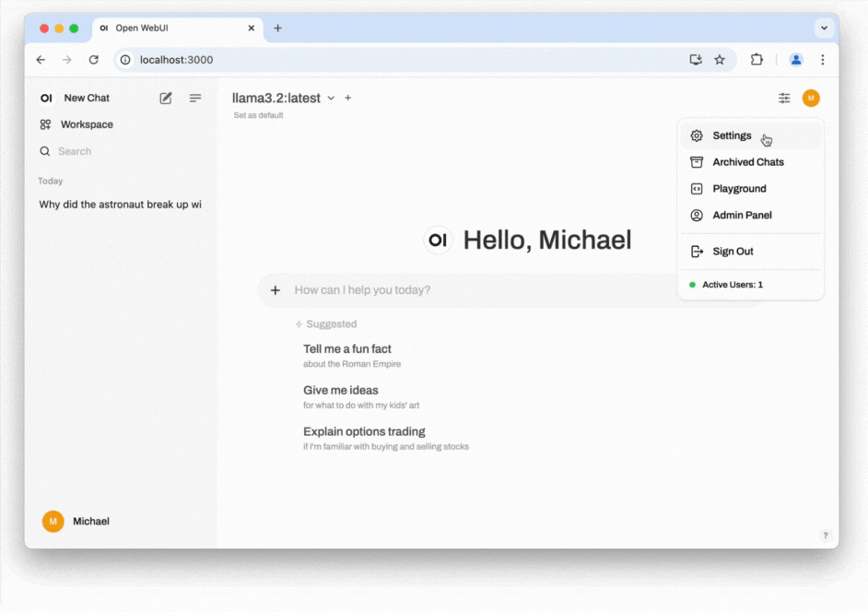Image resolution: width=868 pixels, height=612 pixels.
Task: Select the 'Tell me a fun fact' suggestion
Action: click(347, 348)
